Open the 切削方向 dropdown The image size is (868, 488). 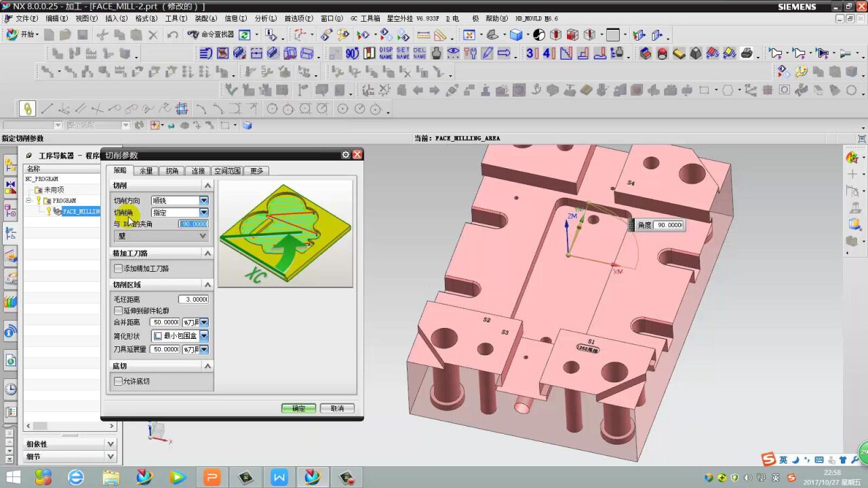coord(203,201)
